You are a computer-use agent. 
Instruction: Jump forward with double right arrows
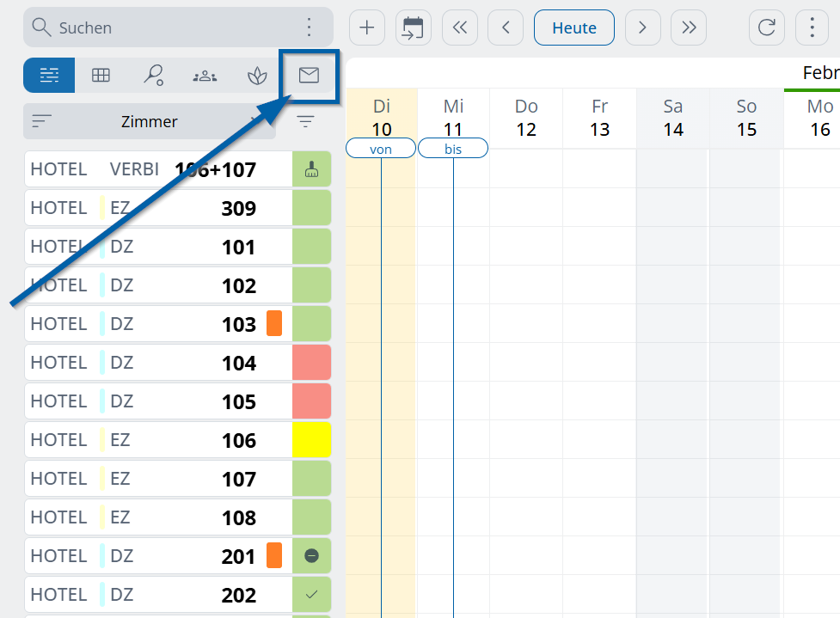click(689, 28)
